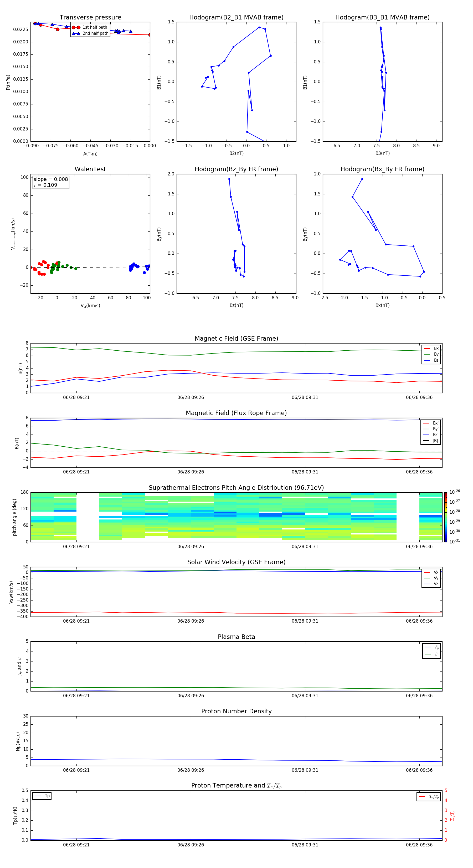The width and height of the screenshot is (473, 868).
Task: Select the red Te/Tp right-axis label
Action: point(453,815)
